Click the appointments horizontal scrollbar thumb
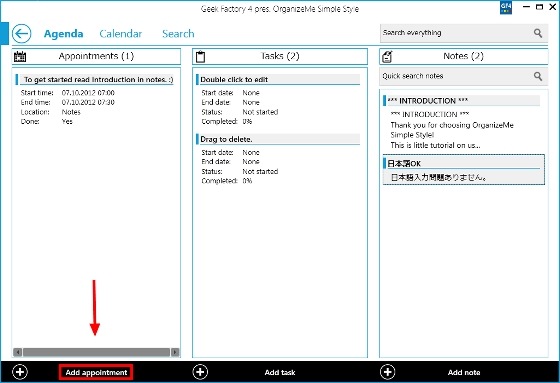Viewport: 560px width, 383px height. coord(96,352)
